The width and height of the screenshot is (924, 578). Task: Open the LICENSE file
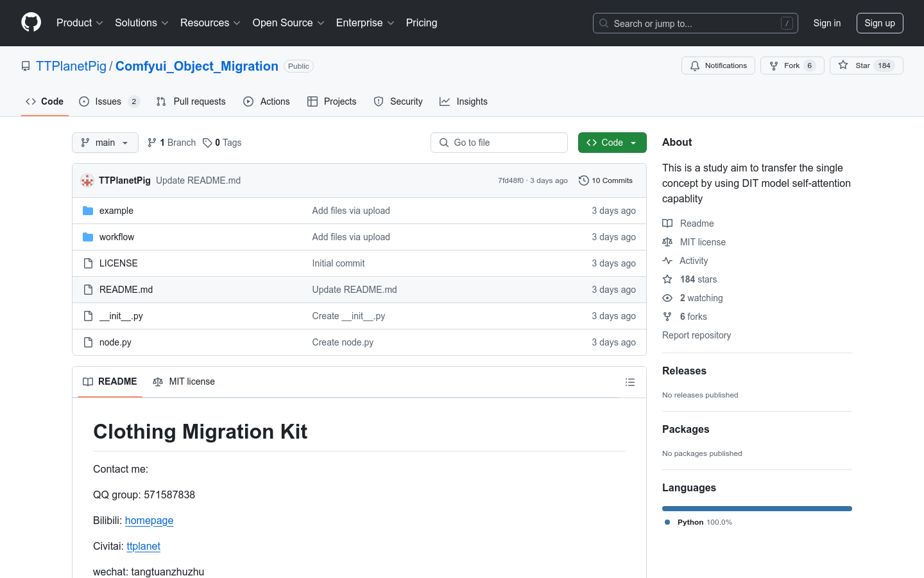pyautogui.click(x=119, y=263)
